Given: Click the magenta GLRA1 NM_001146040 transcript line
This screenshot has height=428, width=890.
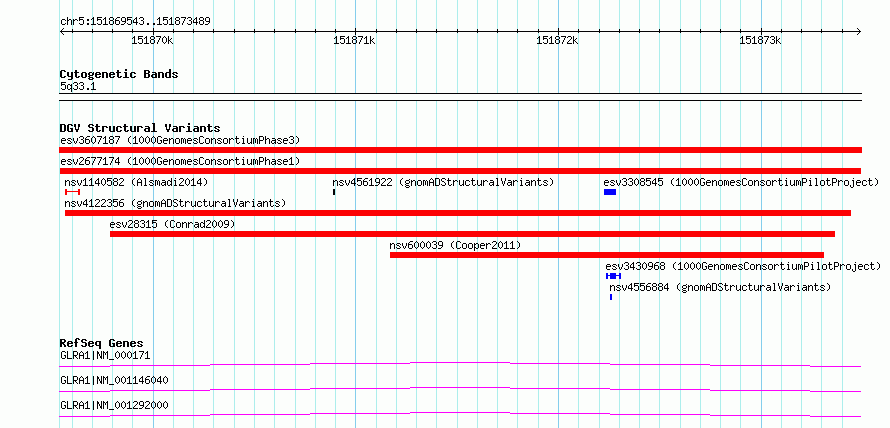Looking at the screenshot, I should tap(460, 389).
